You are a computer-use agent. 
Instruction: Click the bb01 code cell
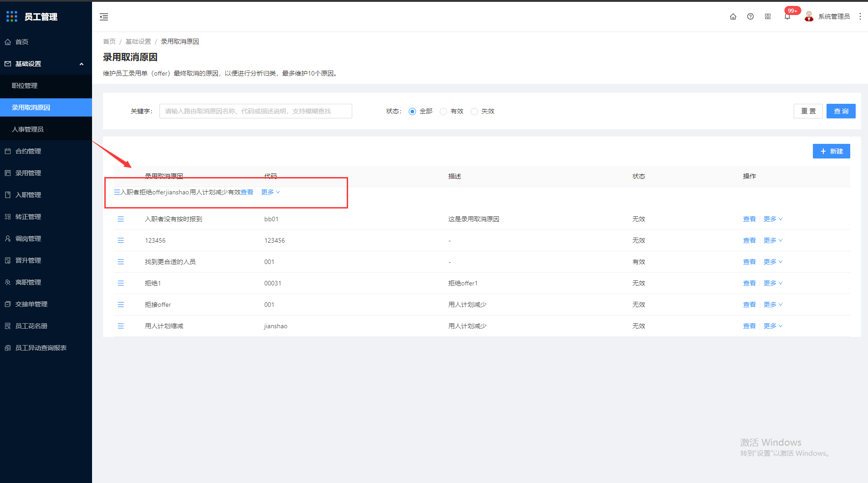coord(271,219)
